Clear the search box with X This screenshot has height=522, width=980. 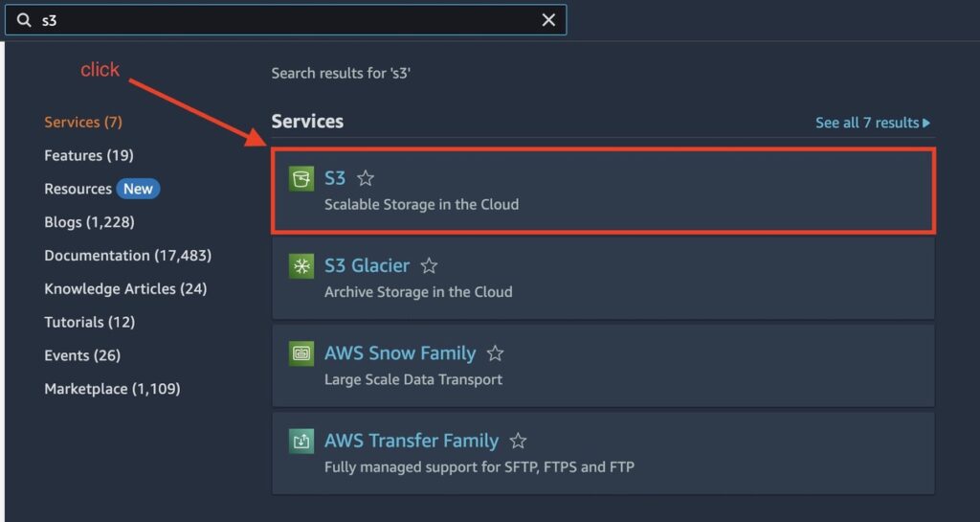tap(548, 20)
